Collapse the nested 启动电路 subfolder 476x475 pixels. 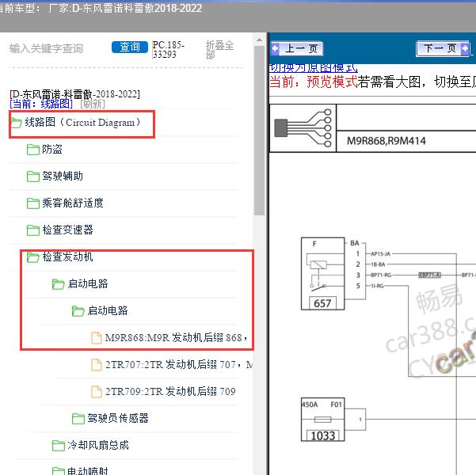(108, 310)
